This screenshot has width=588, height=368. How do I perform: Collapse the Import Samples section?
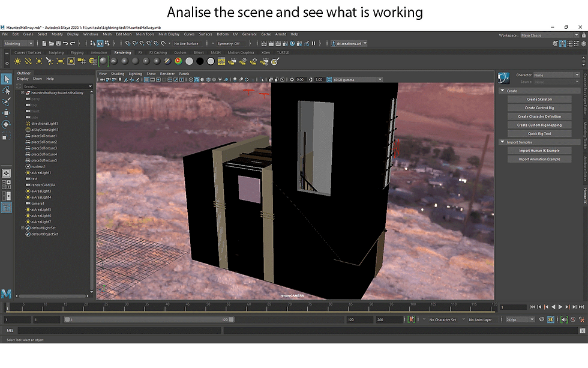point(502,142)
